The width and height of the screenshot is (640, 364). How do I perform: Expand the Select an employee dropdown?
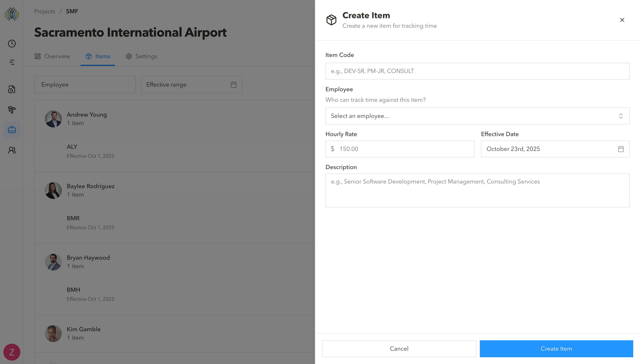477,116
